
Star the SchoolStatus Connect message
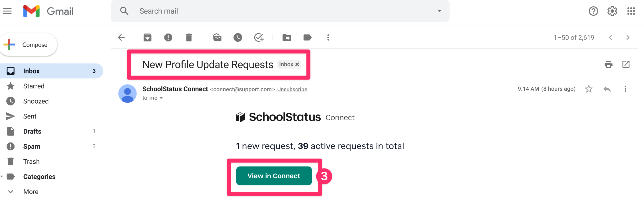tap(589, 89)
